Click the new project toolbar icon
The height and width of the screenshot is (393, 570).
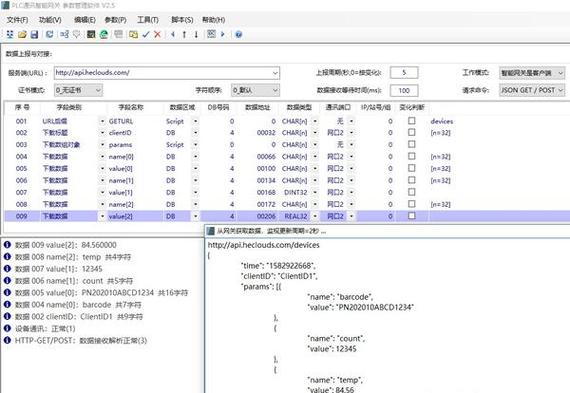coord(10,34)
